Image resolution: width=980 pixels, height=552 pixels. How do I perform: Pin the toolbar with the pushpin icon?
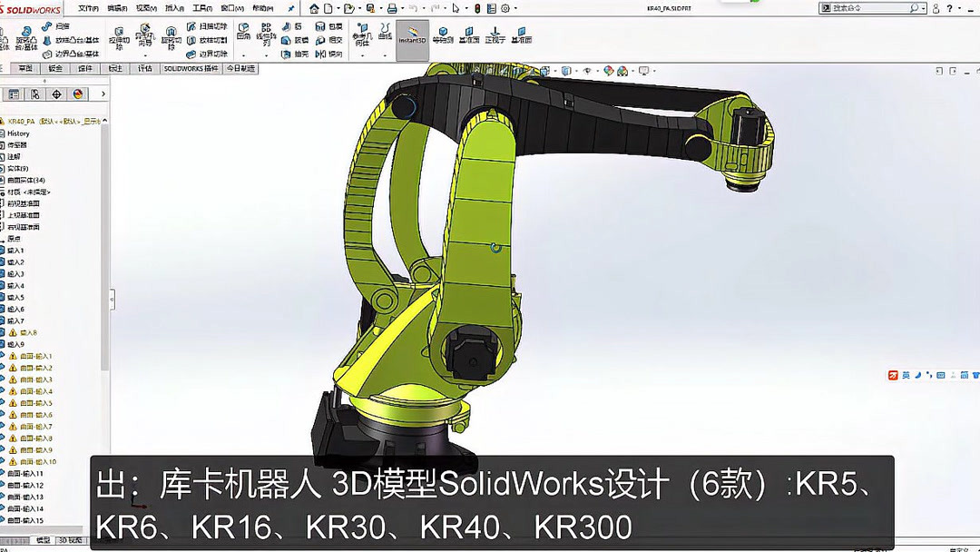pos(291,8)
